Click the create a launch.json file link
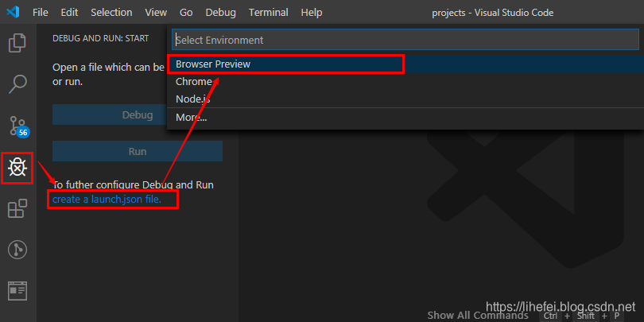This screenshot has height=322, width=644. [107, 200]
